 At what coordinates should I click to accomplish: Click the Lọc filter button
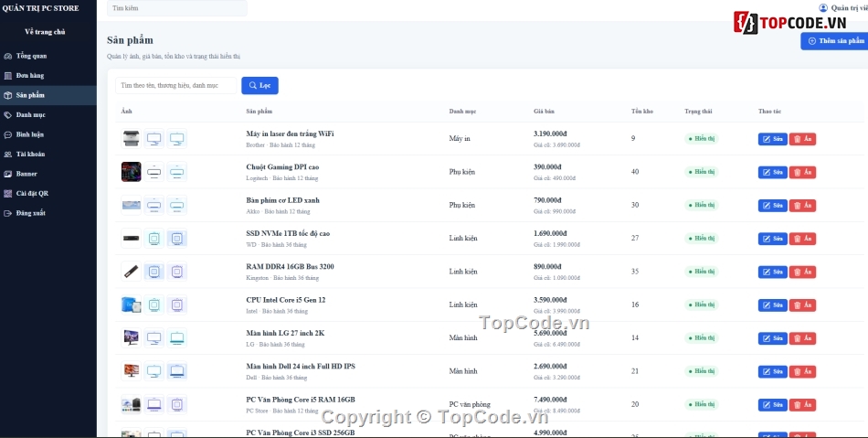tap(259, 85)
